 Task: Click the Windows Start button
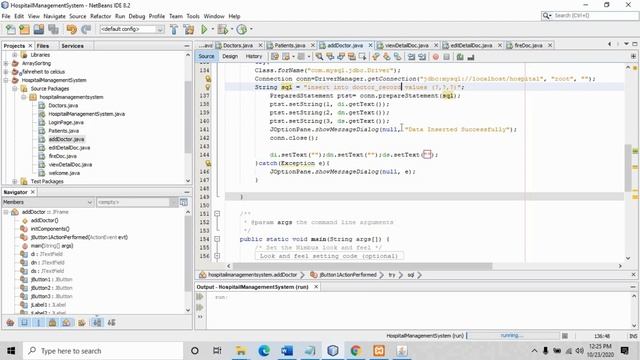11,351
